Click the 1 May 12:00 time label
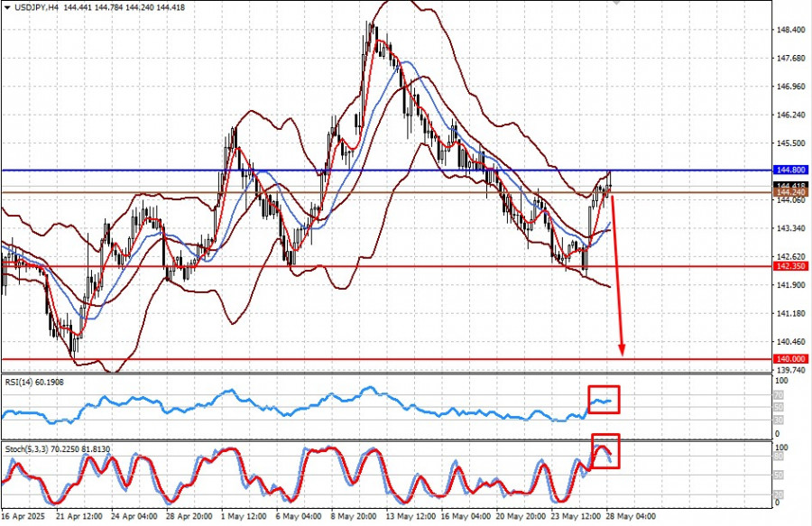812x526 pixels. (244, 517)
